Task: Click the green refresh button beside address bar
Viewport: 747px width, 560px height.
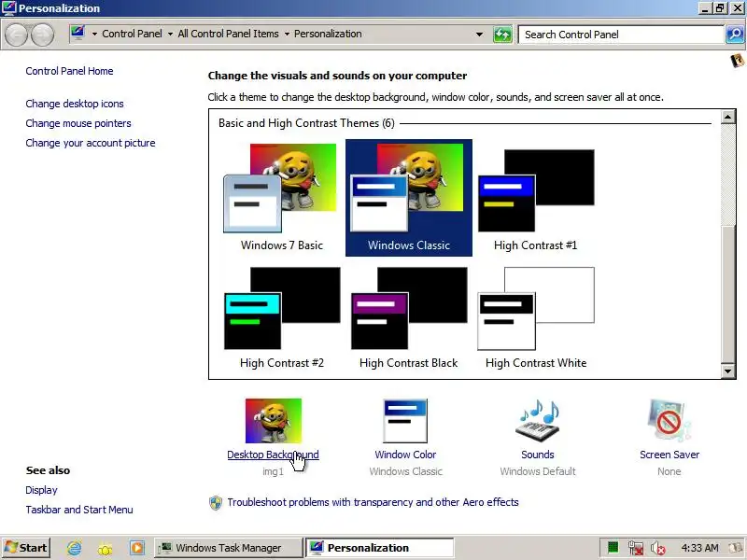Action: point(502,35)
